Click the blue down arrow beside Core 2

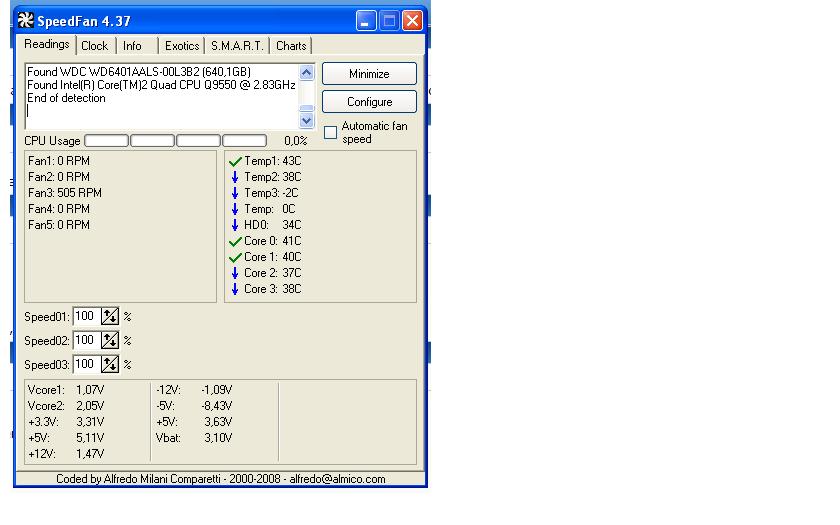(x=235, y=273)
